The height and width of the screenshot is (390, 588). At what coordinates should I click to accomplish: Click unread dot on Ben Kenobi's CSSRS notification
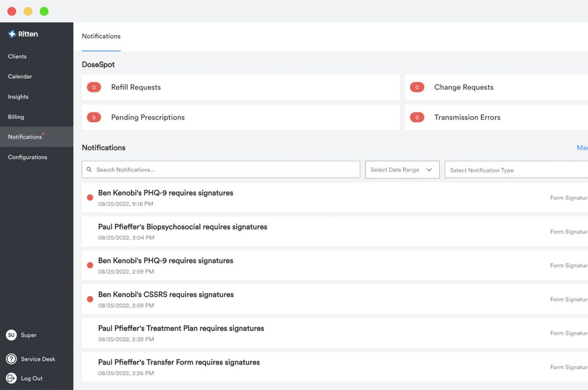(x=90, y=299)
